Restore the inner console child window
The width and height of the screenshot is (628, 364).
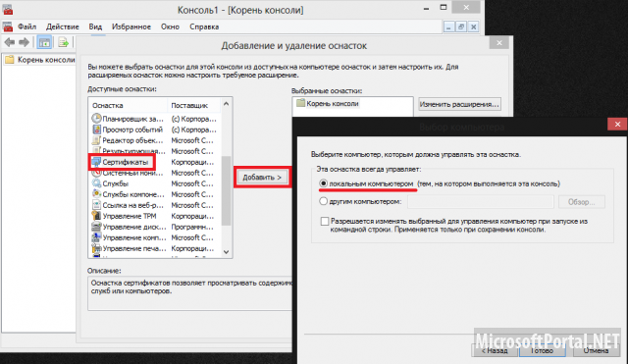(461, 26)
